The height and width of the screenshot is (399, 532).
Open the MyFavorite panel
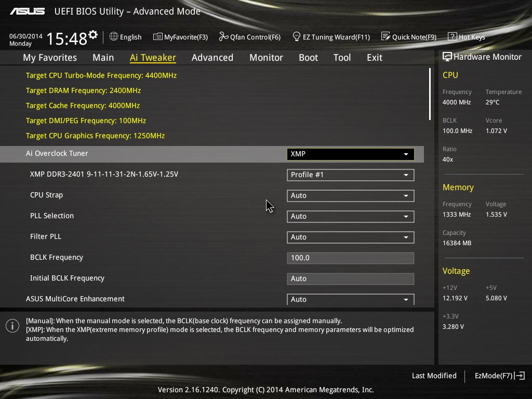click(180, 36)
